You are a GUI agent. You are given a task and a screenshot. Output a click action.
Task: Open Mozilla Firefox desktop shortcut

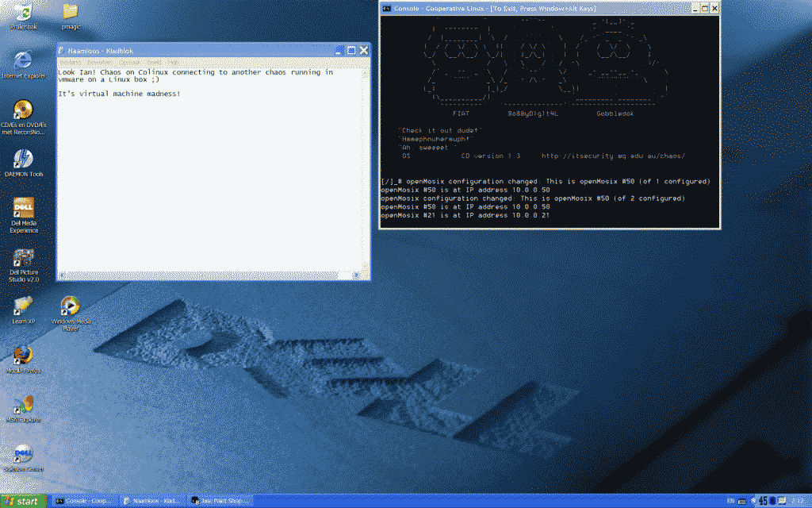click(x=23, y=355)
